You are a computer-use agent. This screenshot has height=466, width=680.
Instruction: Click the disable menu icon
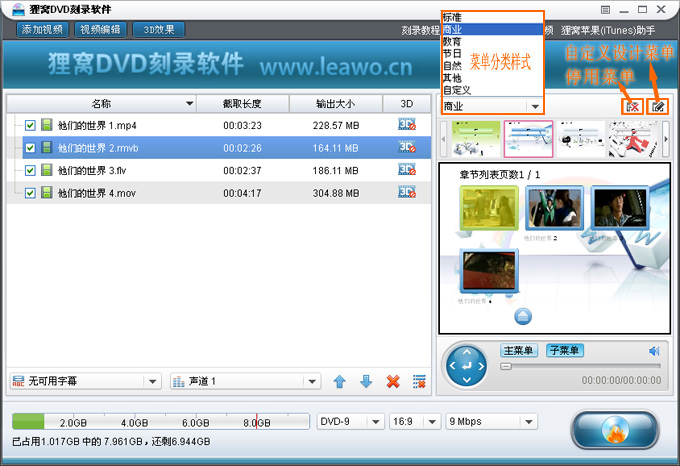632,107
